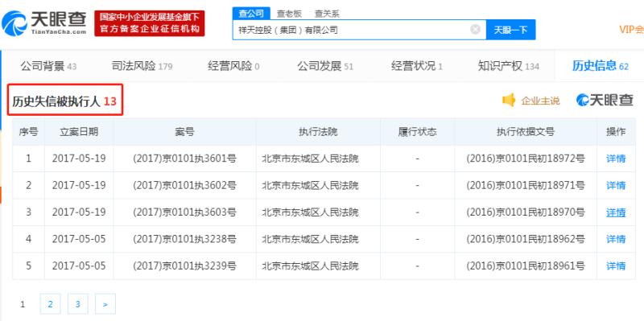Open the 经营风险 0 tab
Image resolution: width=644 pixels, height=321 pixels.
pyautogui.click(x=233, y=66)
